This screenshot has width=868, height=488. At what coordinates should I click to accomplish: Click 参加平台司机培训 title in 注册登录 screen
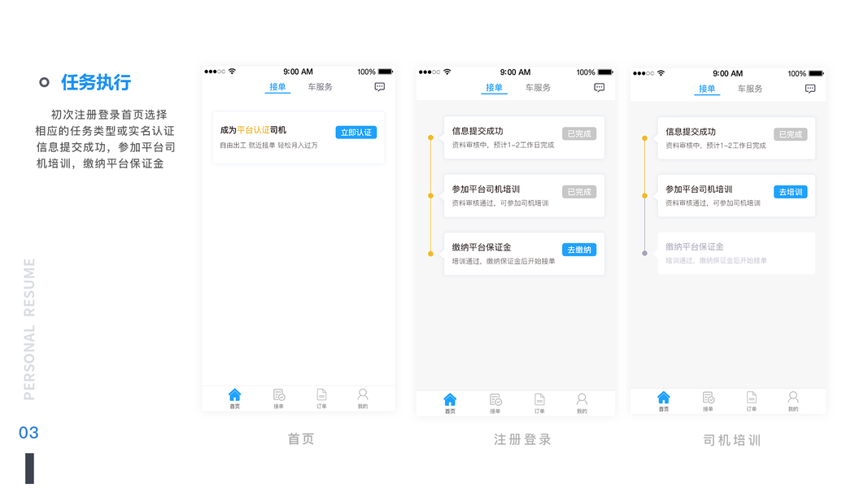tap(486, 190)
